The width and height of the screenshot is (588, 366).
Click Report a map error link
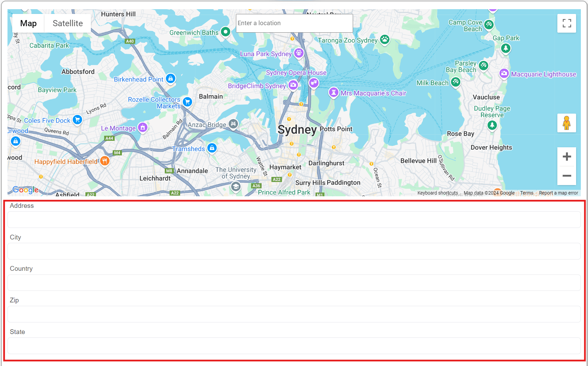pyautogui.click(x=558, y=193)
